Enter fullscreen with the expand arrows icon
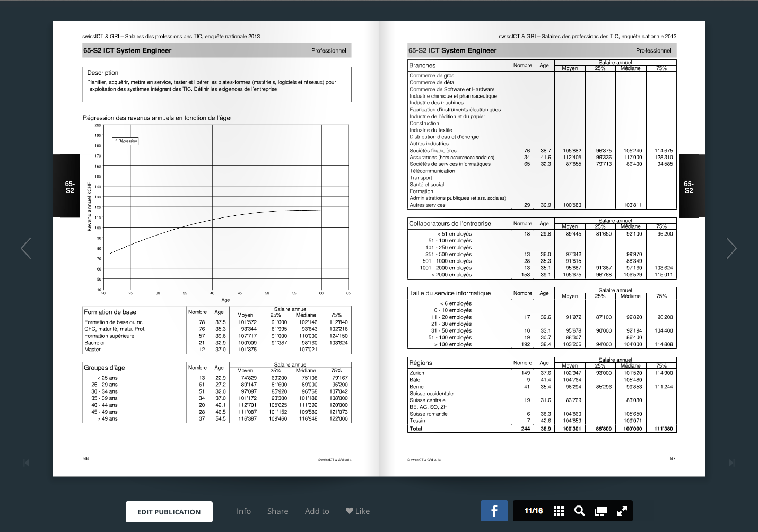 pos(622,511)
